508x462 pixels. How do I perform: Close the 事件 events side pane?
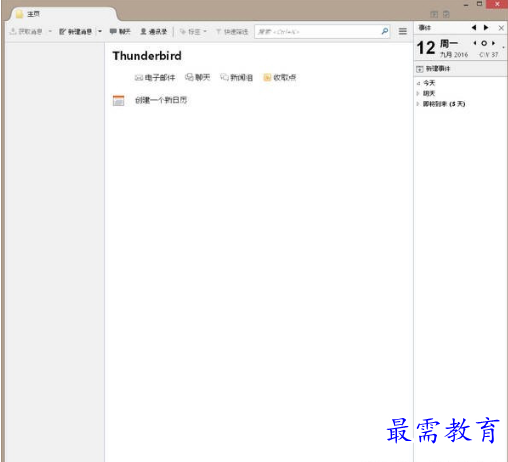(x=501, y=28)
